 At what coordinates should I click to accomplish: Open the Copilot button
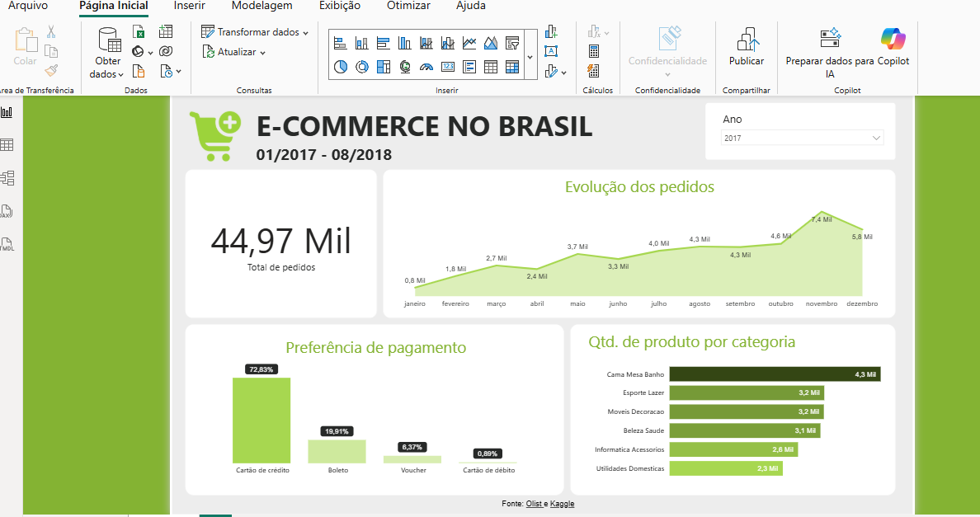coord(893,47)
